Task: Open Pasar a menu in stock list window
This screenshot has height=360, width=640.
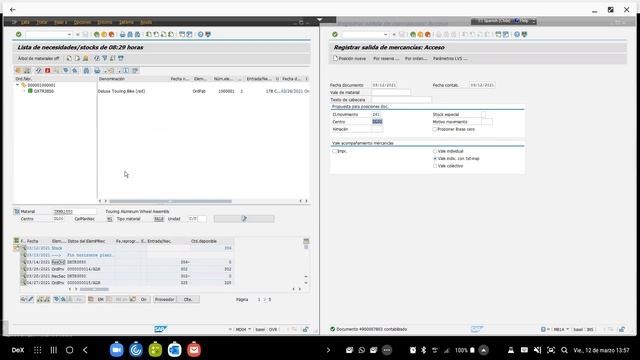Action: point(60,22)
